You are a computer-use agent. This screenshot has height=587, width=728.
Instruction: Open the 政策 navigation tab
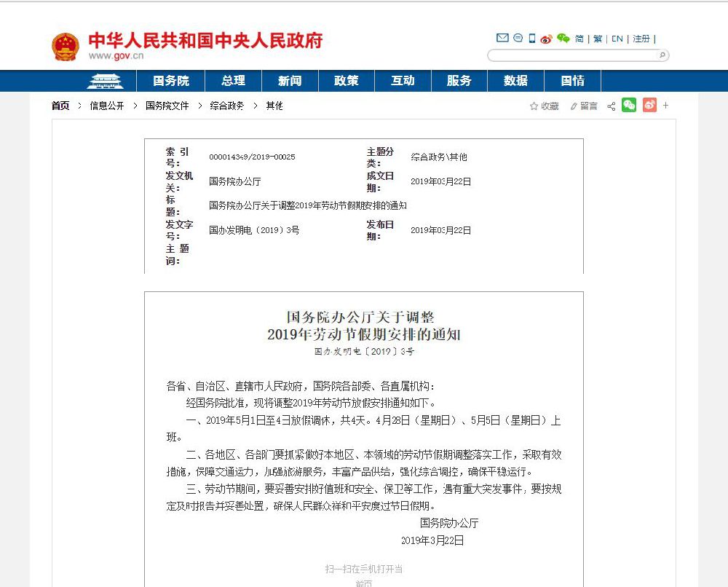346,81
